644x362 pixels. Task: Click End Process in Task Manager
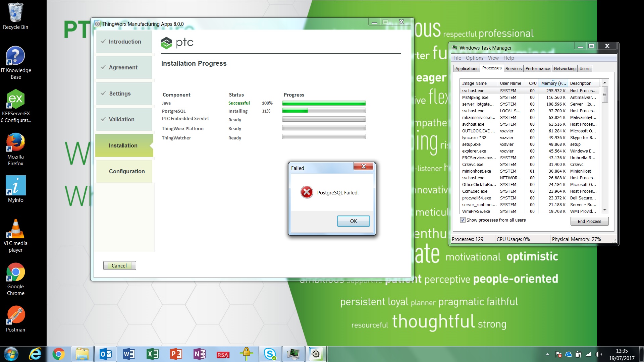tap(589, 221)
